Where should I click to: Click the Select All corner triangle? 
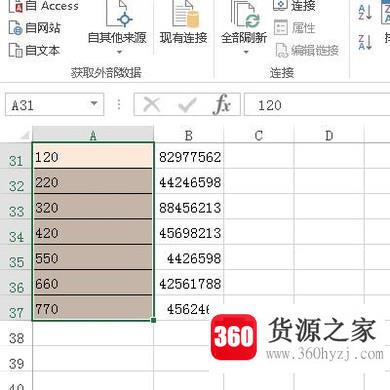25,135
